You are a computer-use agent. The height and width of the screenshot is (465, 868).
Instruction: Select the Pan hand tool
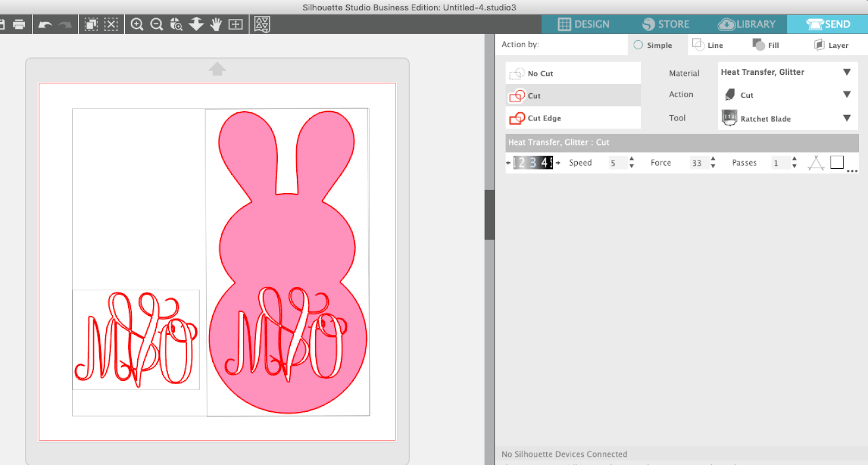pyautogui.click(x=216, y=24)
